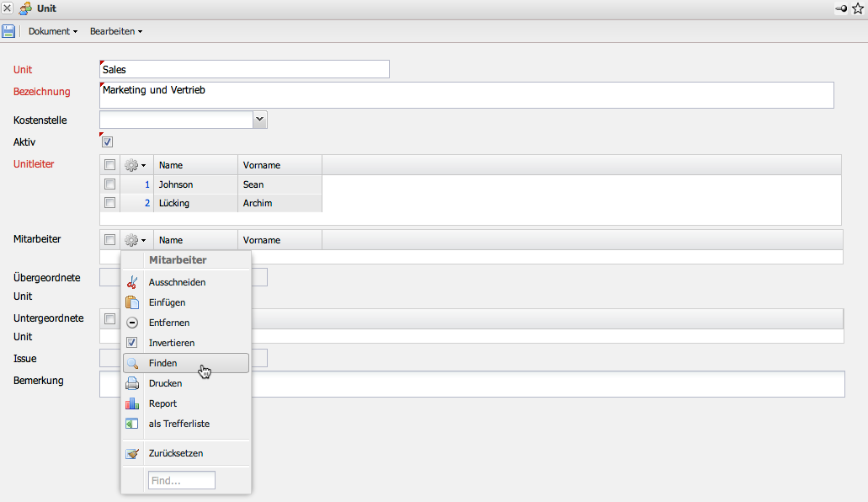This screenshot has width=868, height=502.
Task: Toggle the Aktiv checkbox
Action: pyautogui.click(x=108, y=142)
